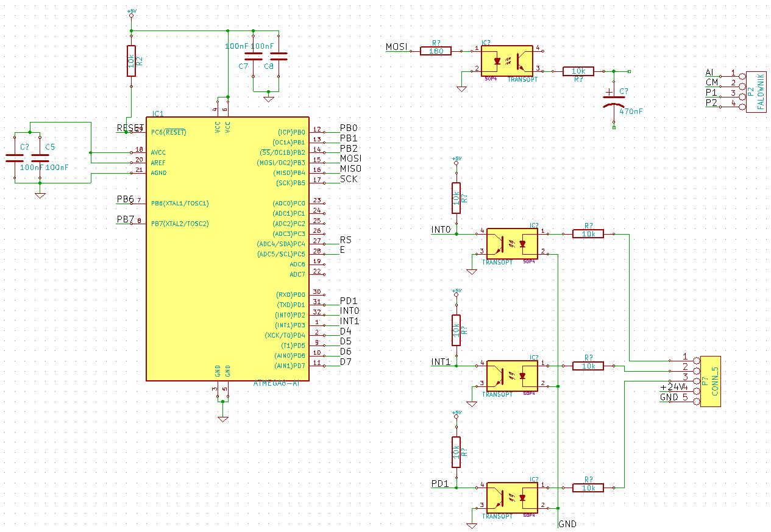
Task: Click the ground symbol below chip GND pins
Action: 222,419
